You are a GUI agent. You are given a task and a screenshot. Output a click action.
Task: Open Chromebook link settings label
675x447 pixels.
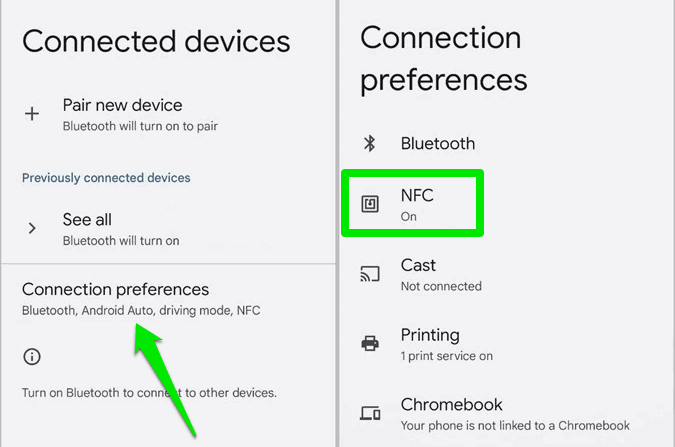pos(451,405)
